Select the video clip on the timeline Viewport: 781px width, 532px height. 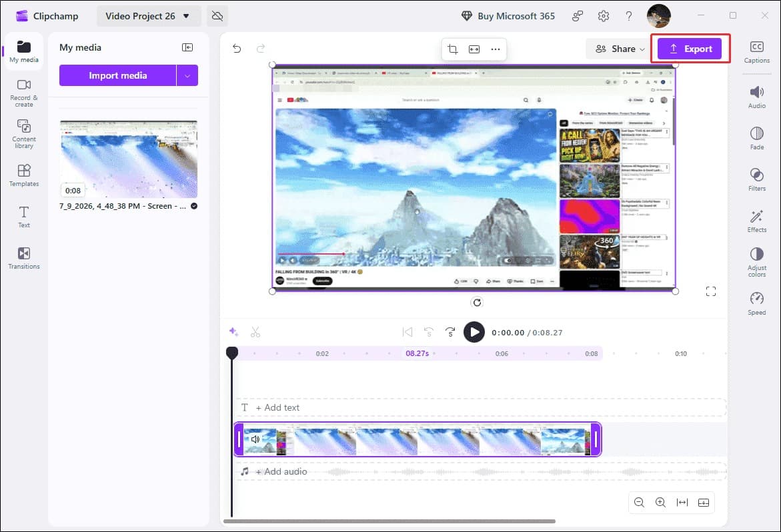[418, 439]
